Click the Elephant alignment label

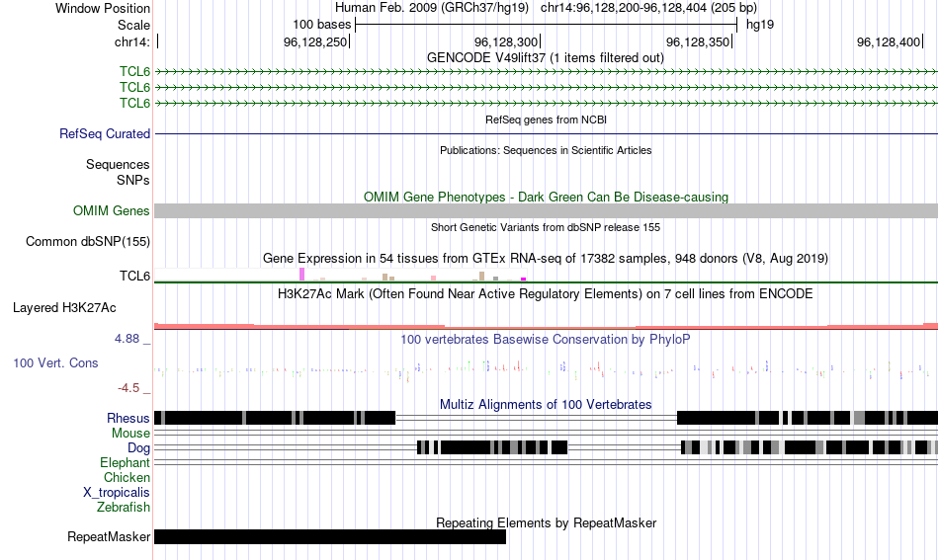[125, 463]
